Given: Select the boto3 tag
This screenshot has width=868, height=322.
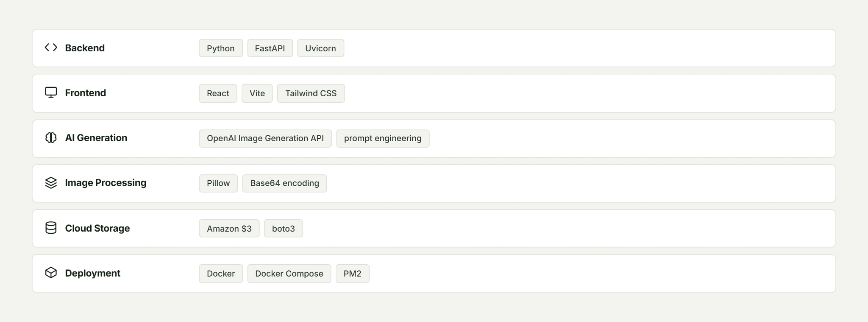Looking at the screenshot, I should [284, 229].
